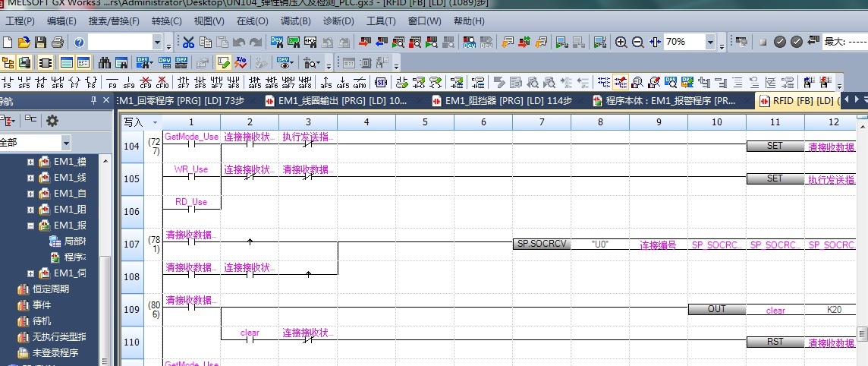The image size is (868, 366).
Task: Select 恒定周期 item in navigation tree
Action: click(50, 289)
